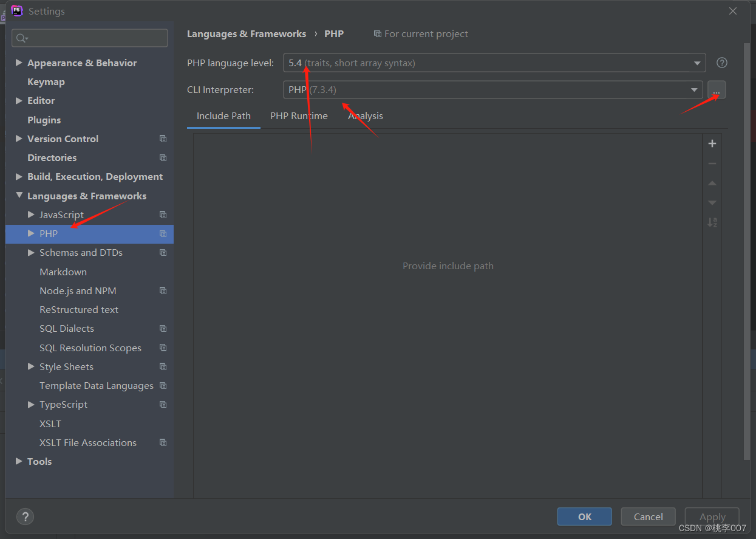Expand Build, Execution, Deployment node
756x539 pixels.
tap(19, 176)
